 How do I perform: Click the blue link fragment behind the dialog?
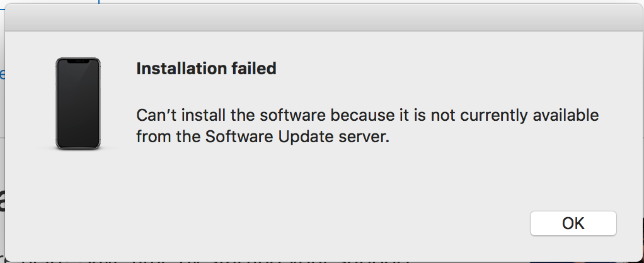[x=2, y=74]
